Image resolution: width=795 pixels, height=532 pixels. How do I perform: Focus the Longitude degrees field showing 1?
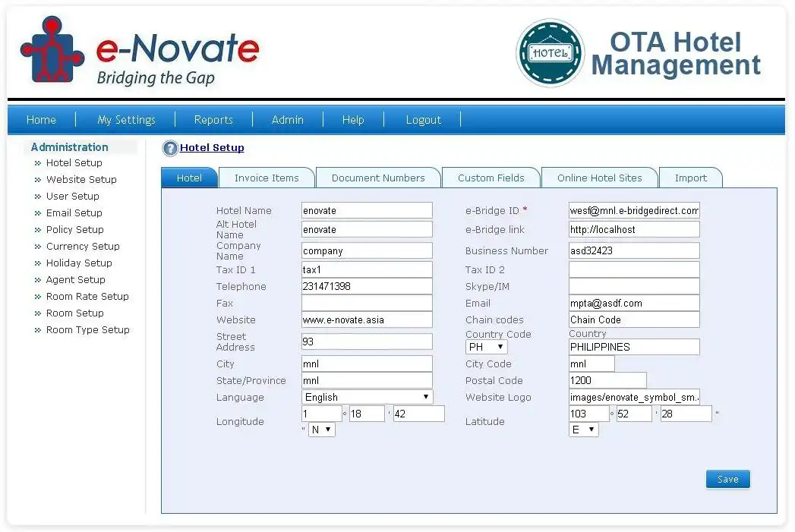coord(322,414)
